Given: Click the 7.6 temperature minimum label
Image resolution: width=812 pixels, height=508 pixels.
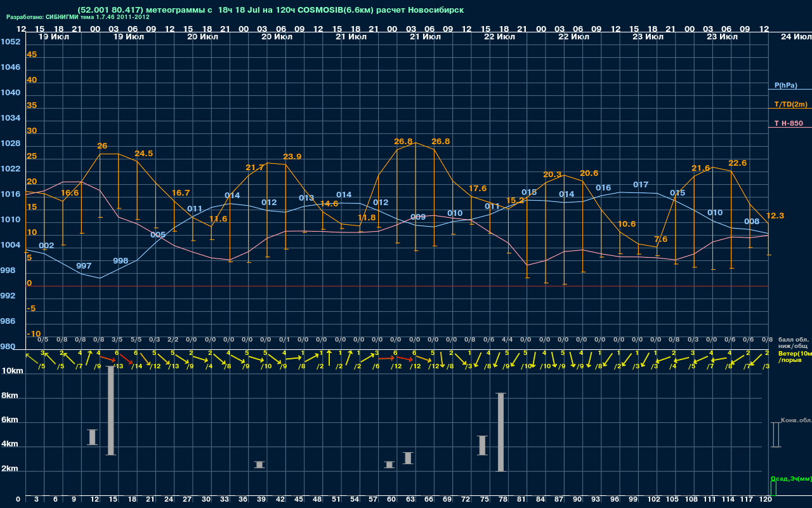Looking at the screenshot, I should (660, 239).
